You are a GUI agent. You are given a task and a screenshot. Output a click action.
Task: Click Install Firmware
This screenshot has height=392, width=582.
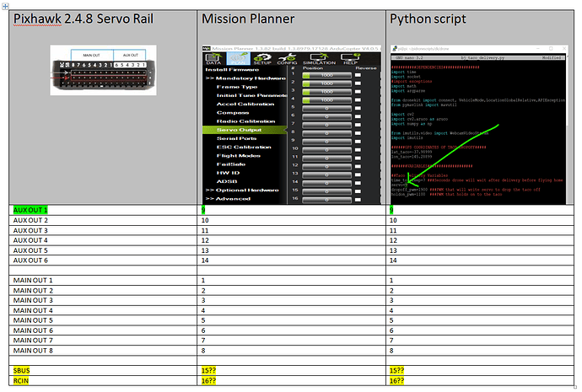tap(233, 68)
